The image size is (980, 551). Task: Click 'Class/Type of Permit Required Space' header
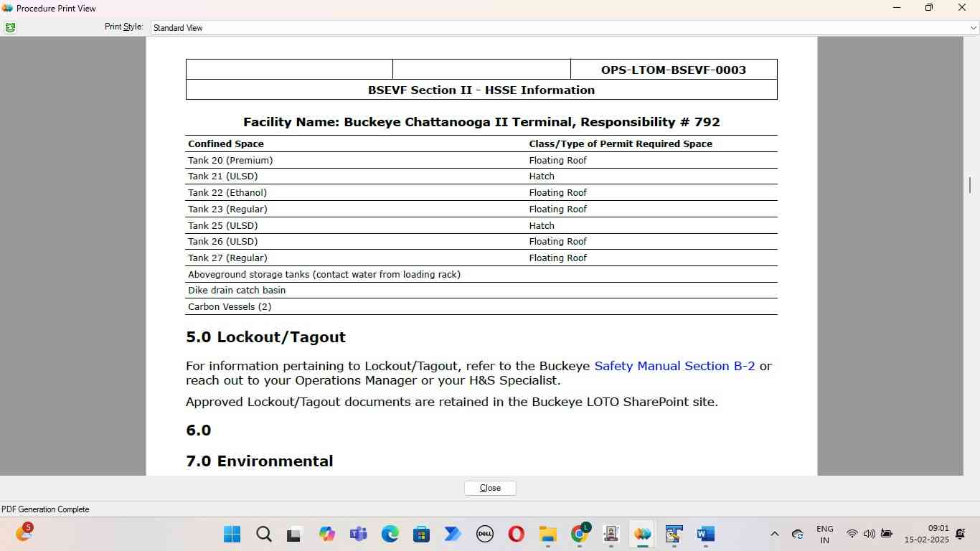tap(621, 143)
